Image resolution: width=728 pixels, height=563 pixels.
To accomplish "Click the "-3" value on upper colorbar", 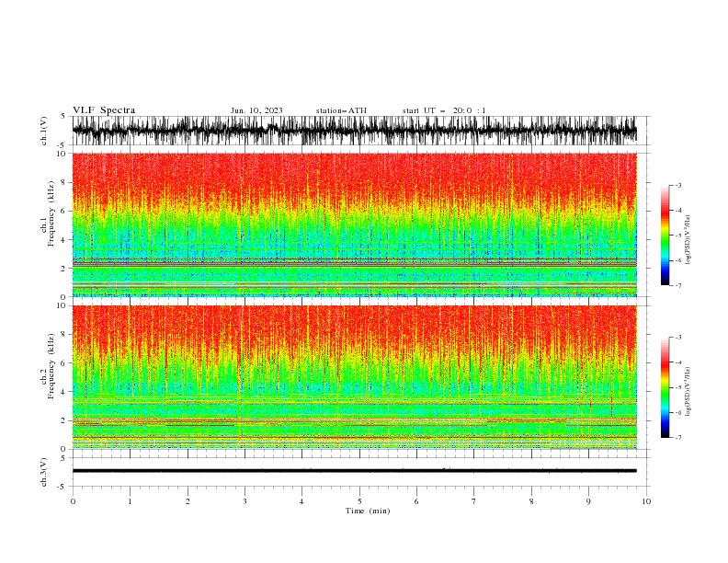I will (x=678, y=185).
